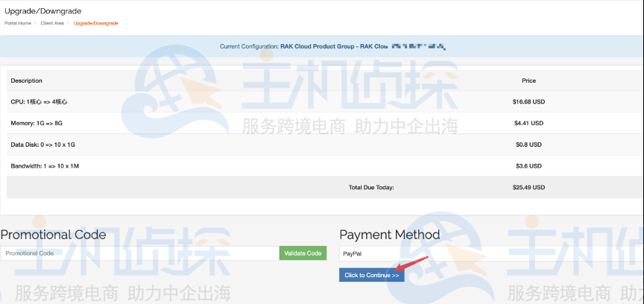This screenshot has width=644, height=304.
Task: Click the $25.49 USD total amount
Action: point(528,187)
